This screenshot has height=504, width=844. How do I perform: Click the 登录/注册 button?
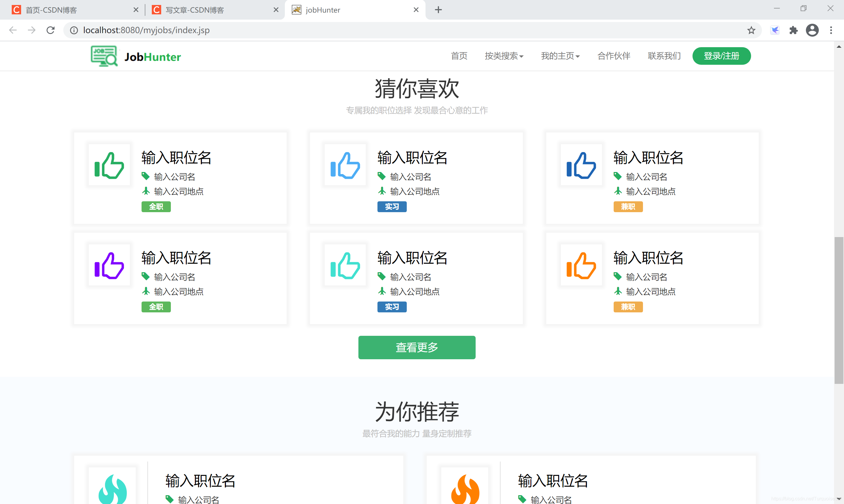pos(722,56)
